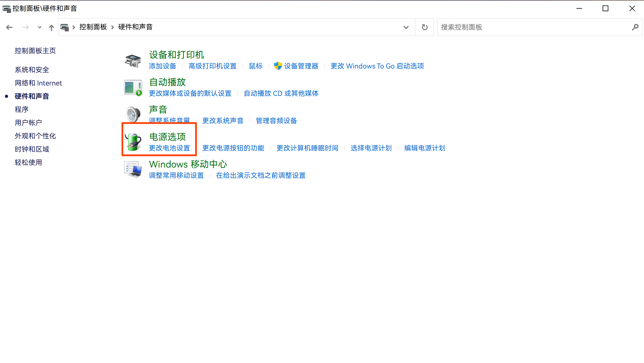Screen dimensions: 644x363
Task: Click the 自动播放 media icon
Action: (133, 87)
